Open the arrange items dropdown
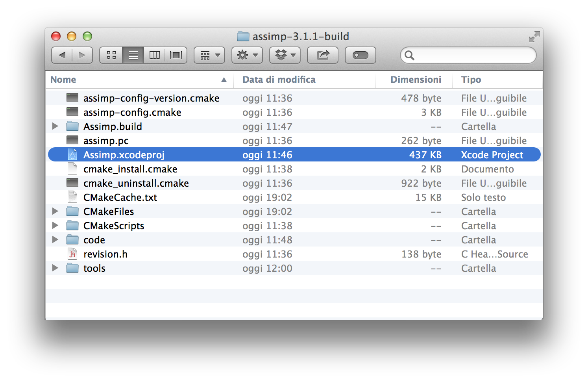 209,55
